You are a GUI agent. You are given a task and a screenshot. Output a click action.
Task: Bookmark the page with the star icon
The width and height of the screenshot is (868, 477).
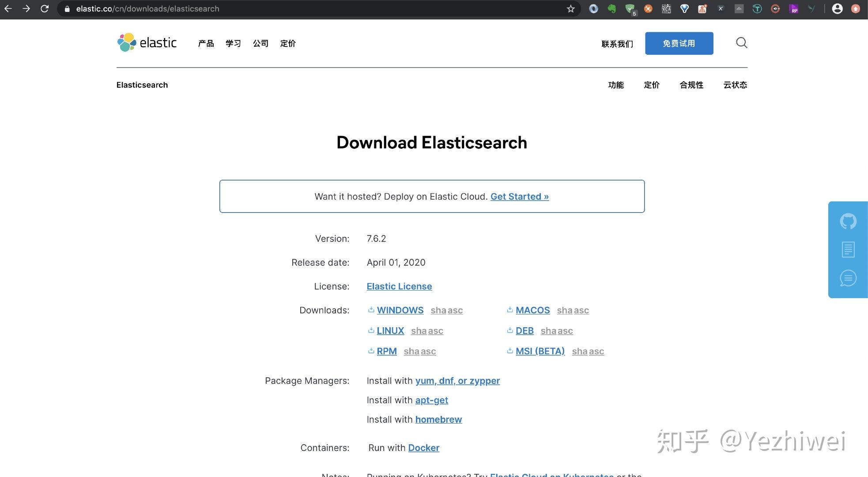[571, 8]
